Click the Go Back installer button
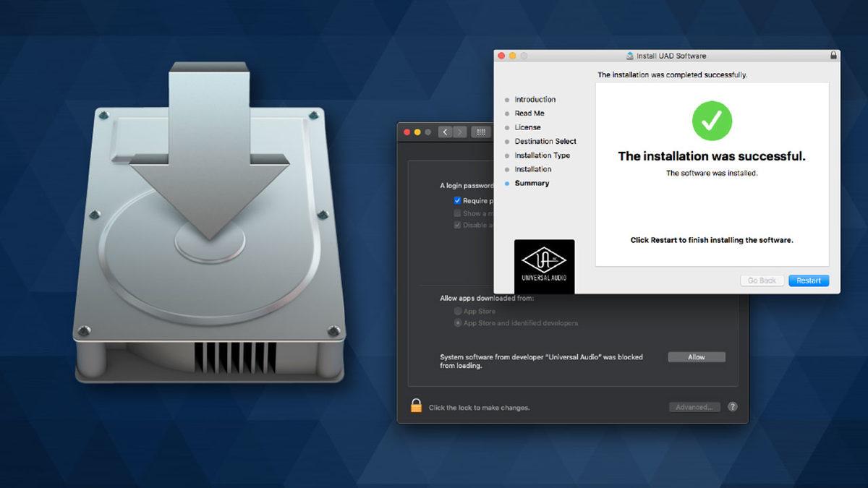The image size is (868, 488). 762,281
